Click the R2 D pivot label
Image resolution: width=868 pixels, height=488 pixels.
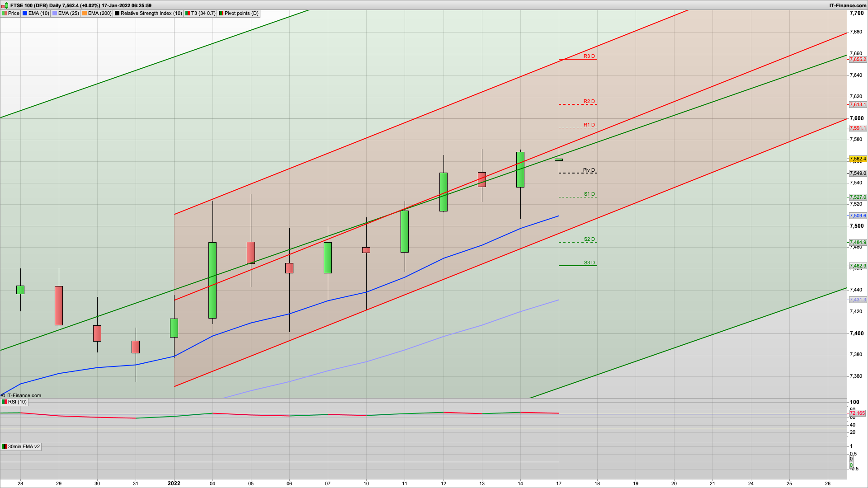pyautogui.click(x=589, y=101)
